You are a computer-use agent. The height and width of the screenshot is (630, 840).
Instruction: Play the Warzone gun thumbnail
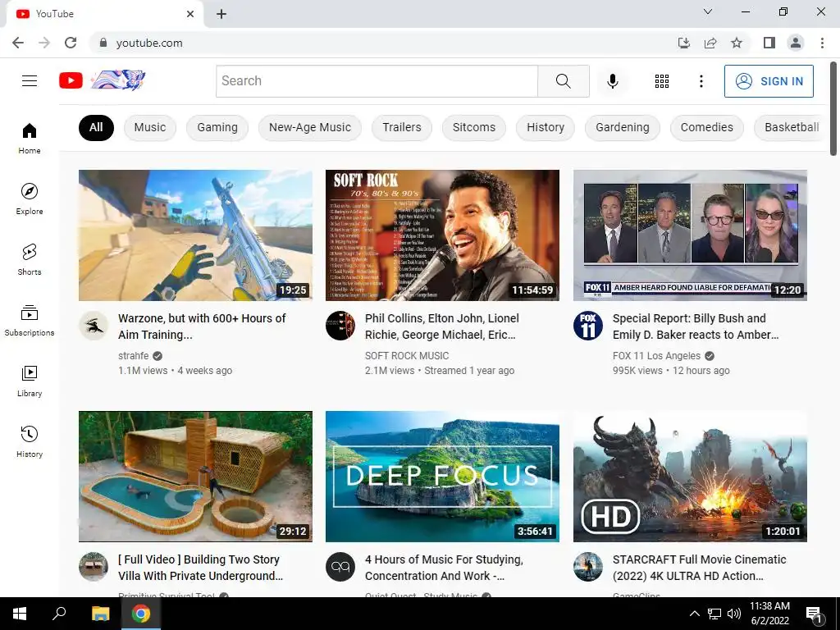point(195,235)
